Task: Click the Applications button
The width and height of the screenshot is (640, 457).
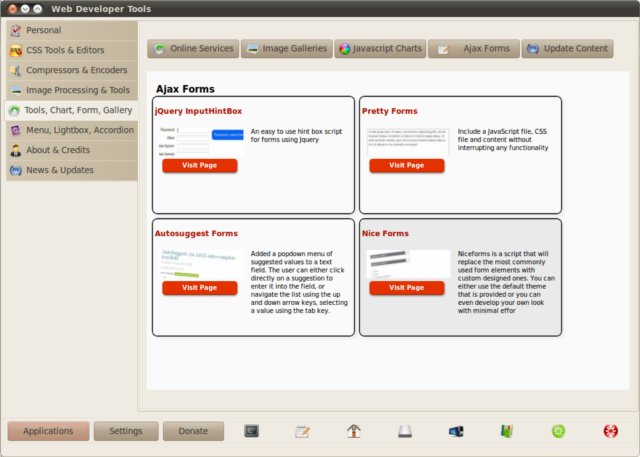Action: pyautogui.click(x=48, y=431)
